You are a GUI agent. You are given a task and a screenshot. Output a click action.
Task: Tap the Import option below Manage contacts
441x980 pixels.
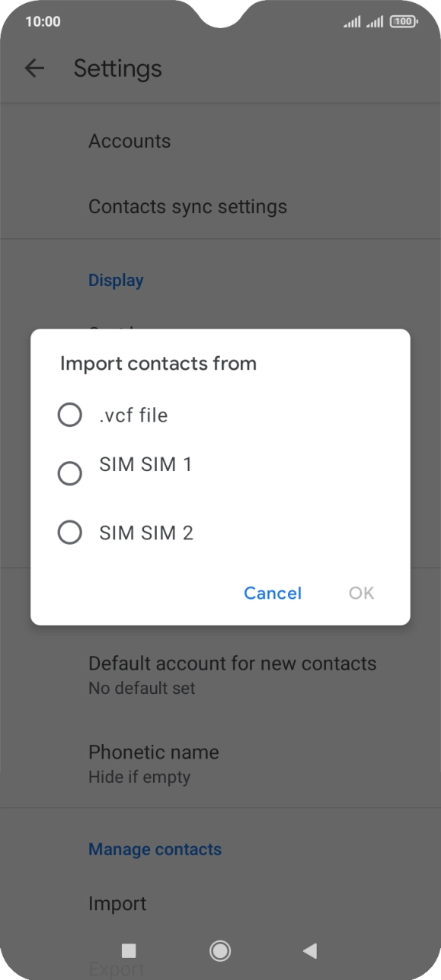tap(117, 903)
